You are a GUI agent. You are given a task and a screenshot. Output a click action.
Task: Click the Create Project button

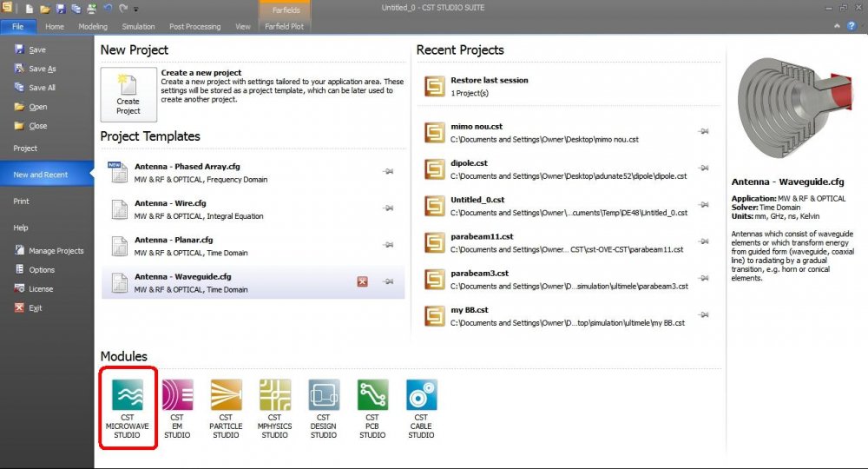click(128, 95)
